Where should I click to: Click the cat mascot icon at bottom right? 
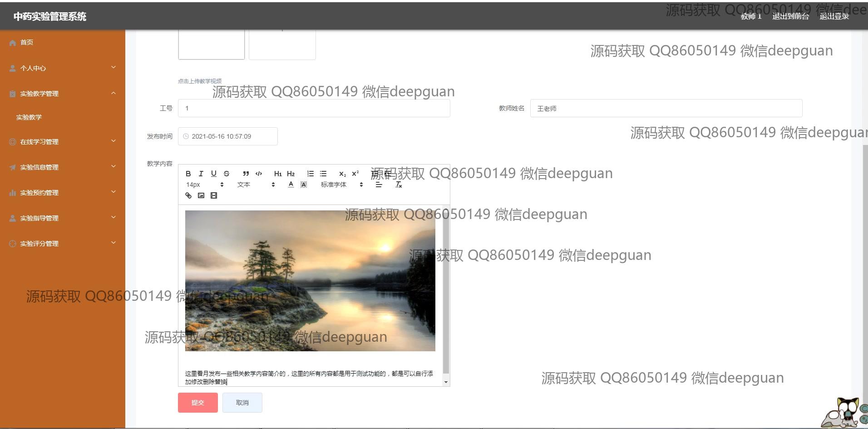(843, 413)
